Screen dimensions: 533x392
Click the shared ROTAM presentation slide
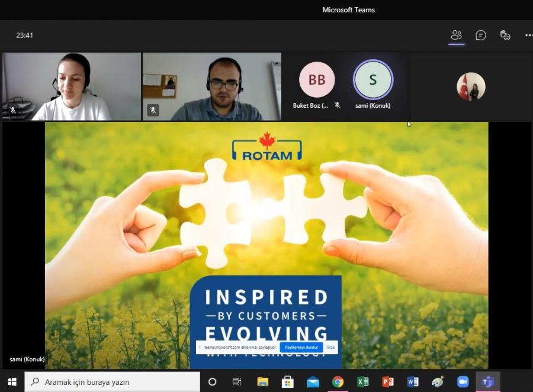tap(266, 225)
